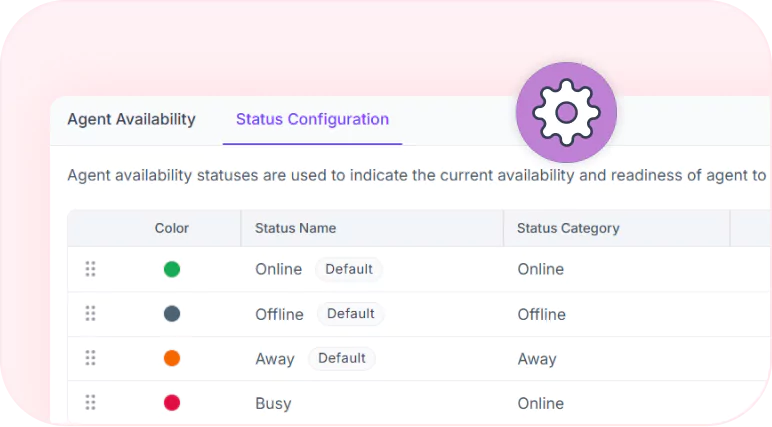Screen dimensions: 772x427
Task: Click Online category in the Online row
Action: (541, 269)
